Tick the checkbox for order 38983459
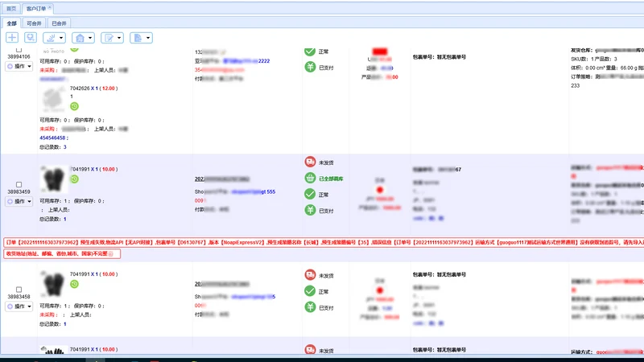Screen dimensions: 644x362 tap(19, 185)
